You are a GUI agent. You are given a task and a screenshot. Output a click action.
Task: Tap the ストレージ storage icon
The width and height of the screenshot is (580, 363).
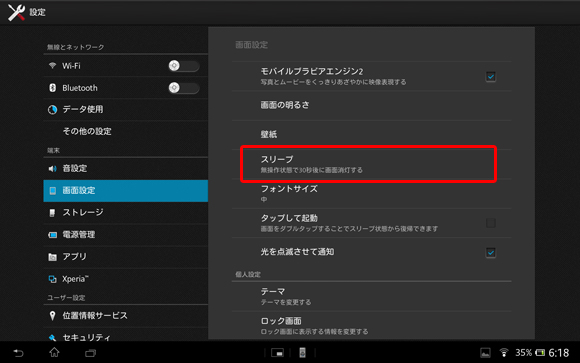53,212
